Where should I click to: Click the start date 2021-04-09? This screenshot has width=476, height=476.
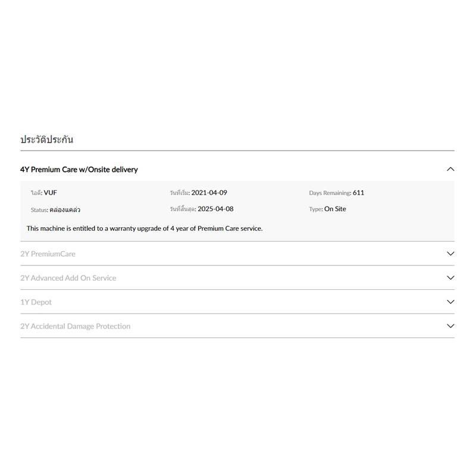click(209, 193)
